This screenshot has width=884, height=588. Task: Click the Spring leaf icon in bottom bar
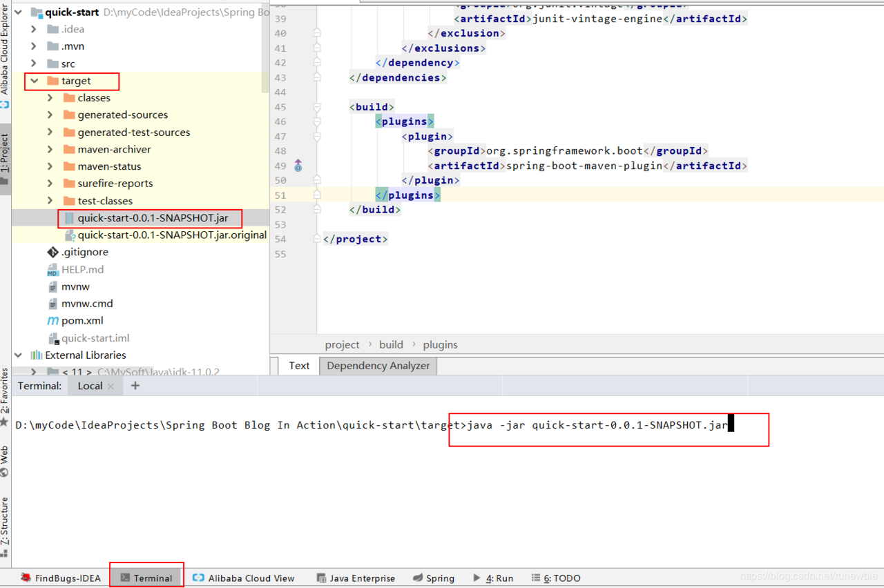(418, 578)
